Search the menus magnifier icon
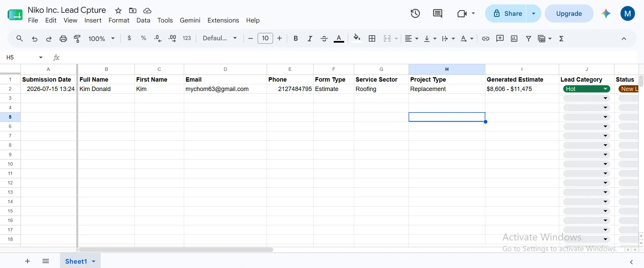 point(19,38)
